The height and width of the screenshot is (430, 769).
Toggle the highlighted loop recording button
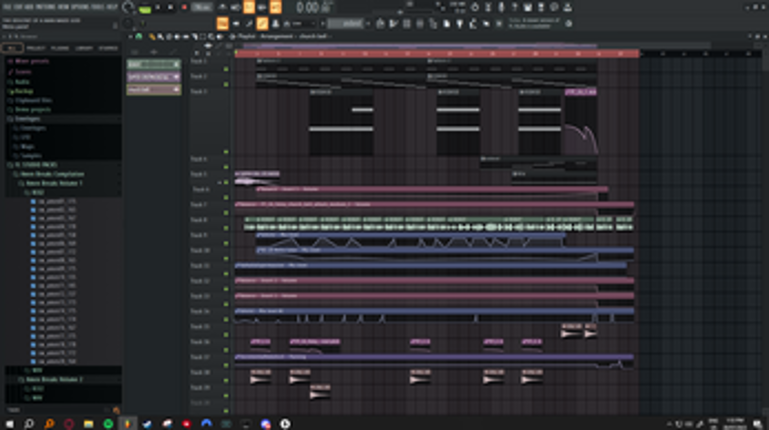pos(275,7)
